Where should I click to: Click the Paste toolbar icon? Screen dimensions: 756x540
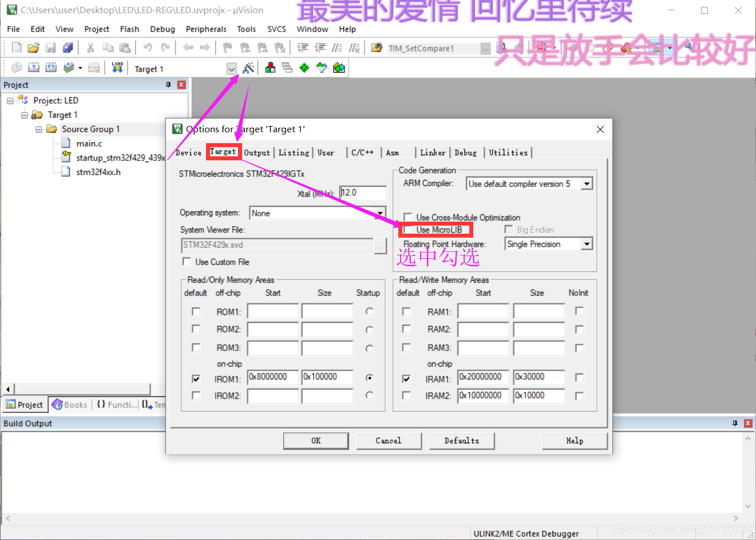tap(125, 48)
